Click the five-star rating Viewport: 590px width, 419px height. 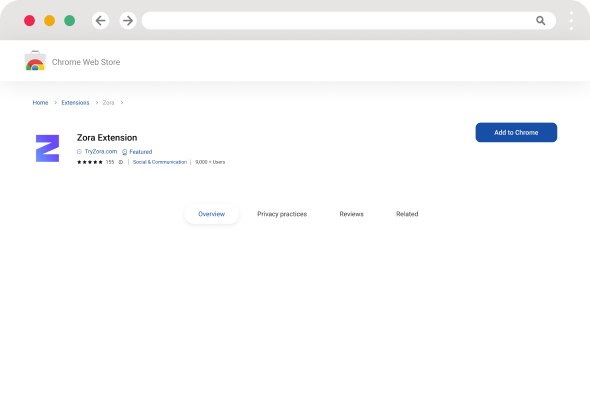90,162
